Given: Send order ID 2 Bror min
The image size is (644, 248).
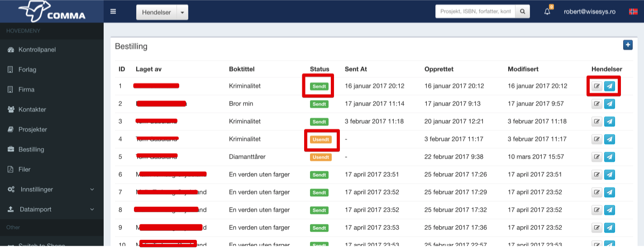Looking at the screenshot, I should 610,104.
